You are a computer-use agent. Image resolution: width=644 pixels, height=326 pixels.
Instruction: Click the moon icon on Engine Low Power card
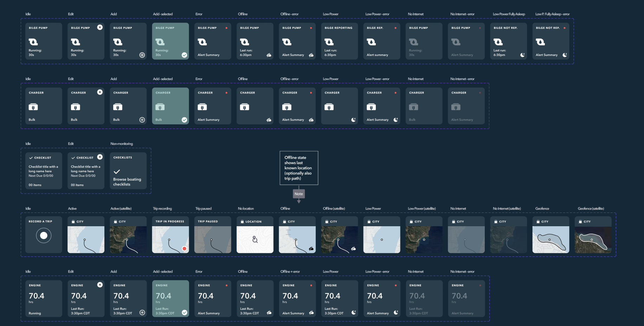coord(354,312)
